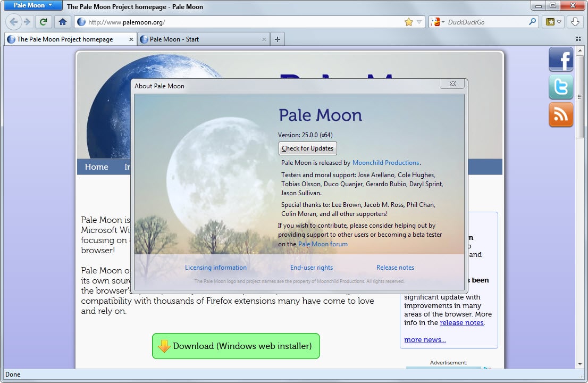Go forward with the forward arrow
Image resolution: width=588 pixels, height=383 pixels.
click(27, 22)
